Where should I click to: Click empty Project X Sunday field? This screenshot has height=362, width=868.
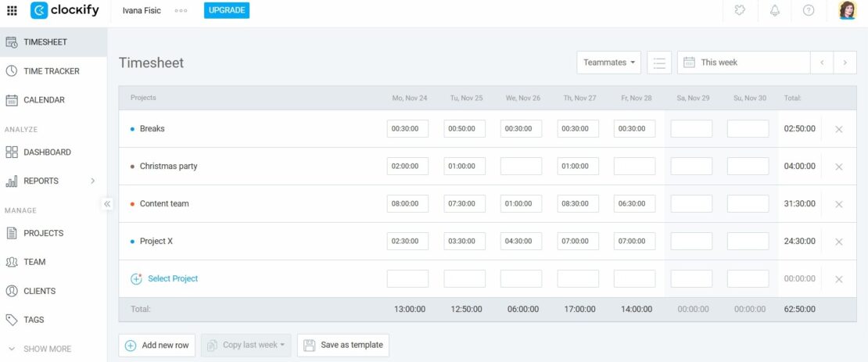[748, 242]
